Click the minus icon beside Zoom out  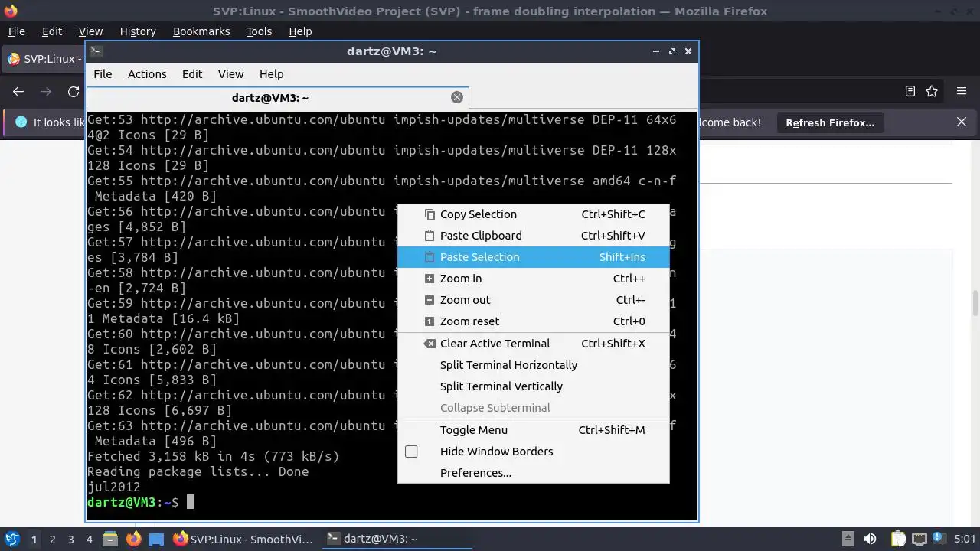click(x=430, y=300)
